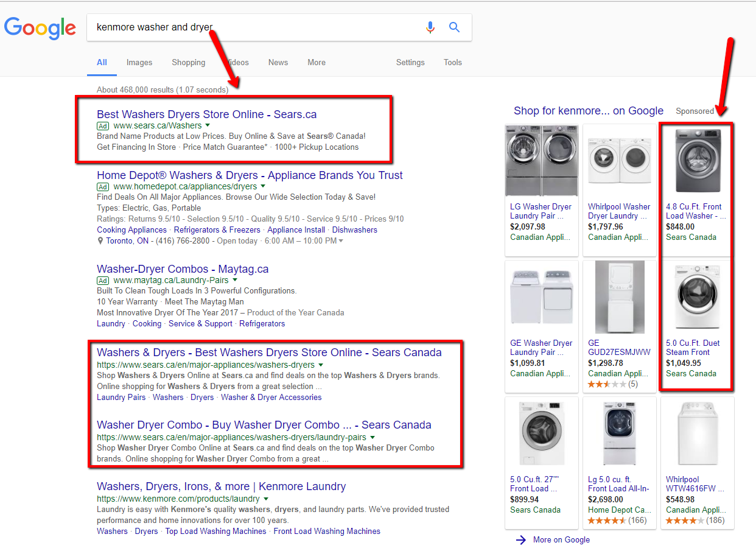Click the Cooking Appliances sitelink
Image resolution: width=756 pixels, height=551 pixels.
tap(131, 230)
